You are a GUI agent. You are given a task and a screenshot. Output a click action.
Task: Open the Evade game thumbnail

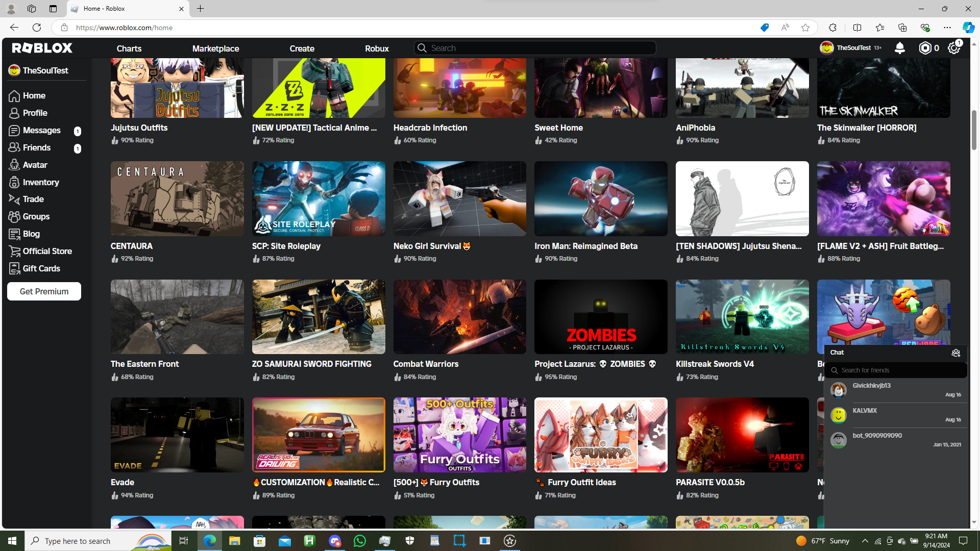click(x=177, y=435)
